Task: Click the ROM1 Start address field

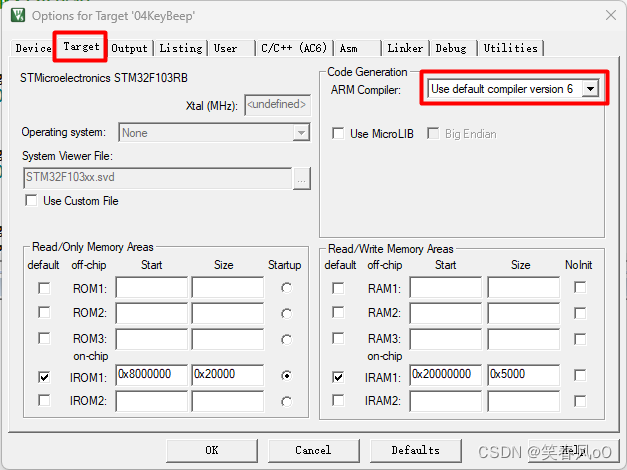Action: pos(152,287)
